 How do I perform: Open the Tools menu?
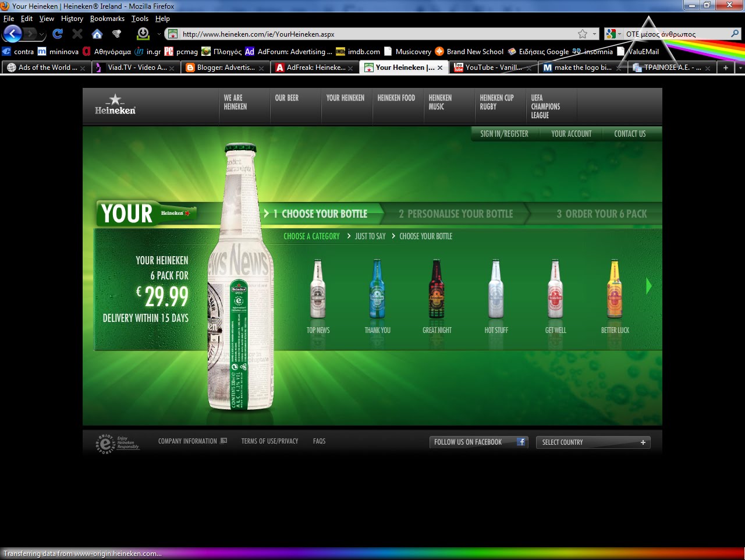[x=140, y=19]
